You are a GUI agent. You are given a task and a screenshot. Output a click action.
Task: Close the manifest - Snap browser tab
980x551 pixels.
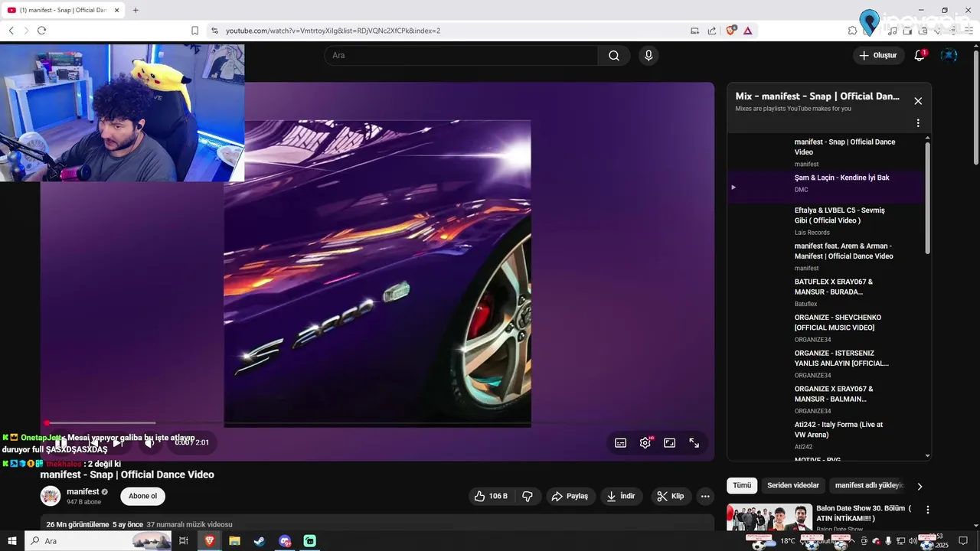[x=116, y=10]
